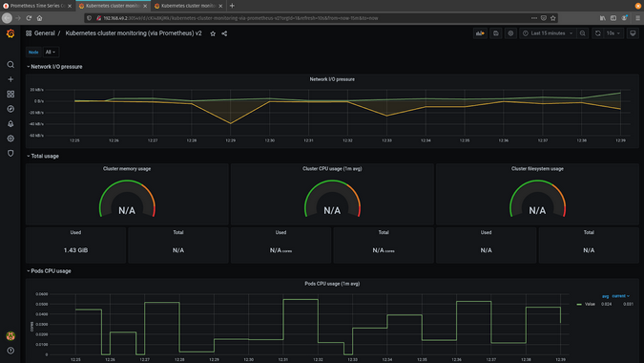
Task: Open the Pods CPU usage (1m avg) title
Action: point(332,284)
